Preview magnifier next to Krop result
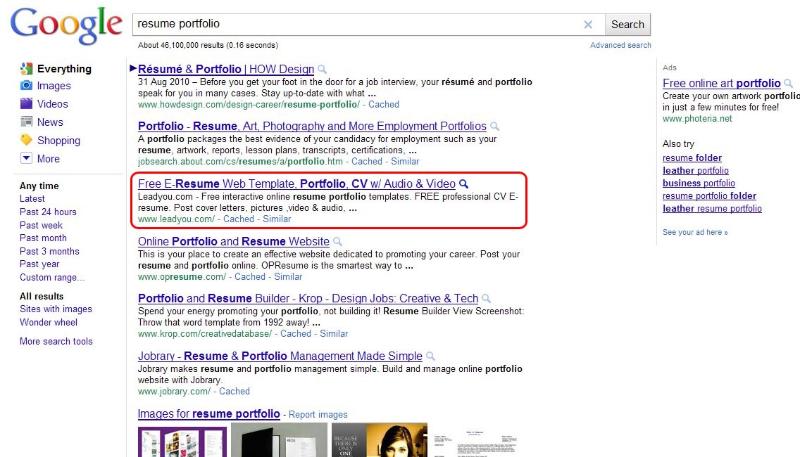800x457 pixels. [486, 299]
